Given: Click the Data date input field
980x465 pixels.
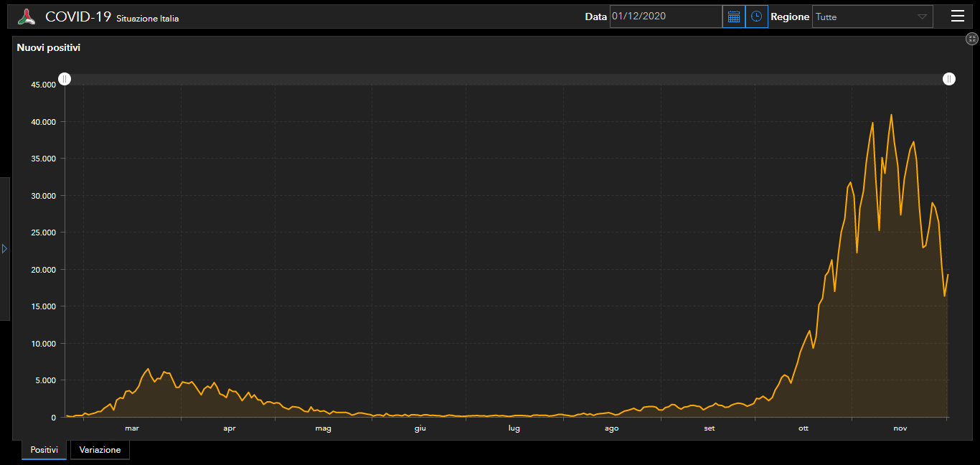Looking at the screenshot, I should point(665,17).
